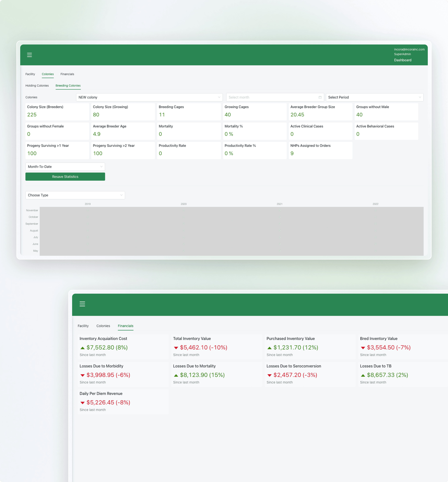Click red down arrow beside $5,226.45
This screenshot has width=448, height=482.
point(82,403)
